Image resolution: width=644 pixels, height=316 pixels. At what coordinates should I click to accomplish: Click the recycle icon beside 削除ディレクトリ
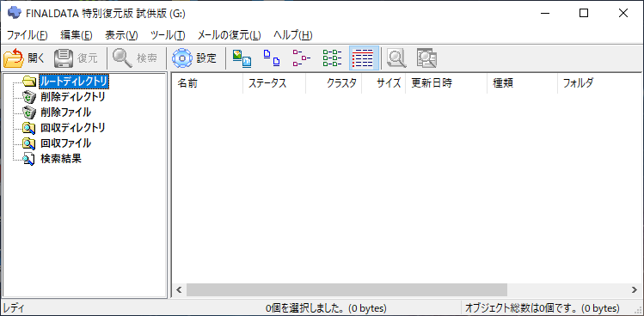(x=29, y=97)
